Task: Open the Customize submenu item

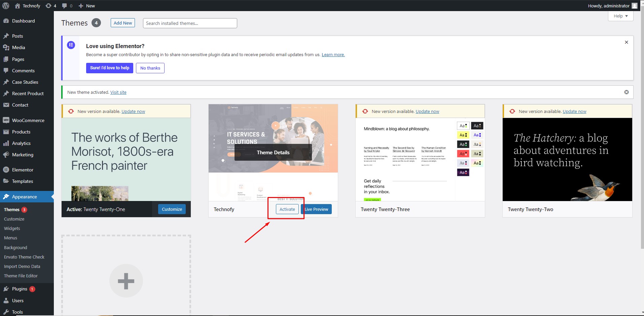Action: tap(14, 219)
